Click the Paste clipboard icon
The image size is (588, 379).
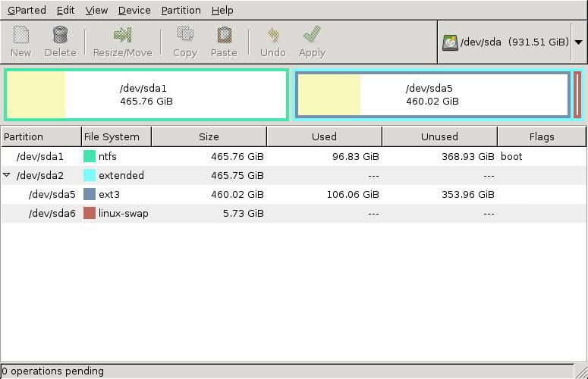[224, 35]
